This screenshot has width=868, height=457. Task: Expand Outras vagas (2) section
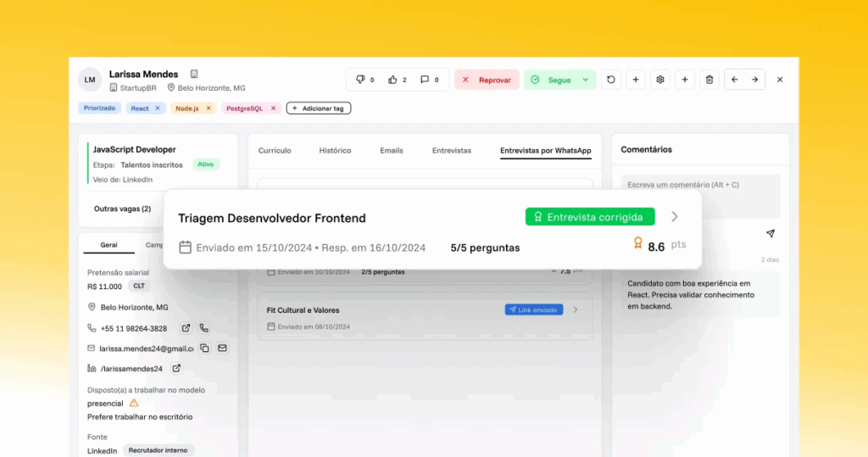123,209
